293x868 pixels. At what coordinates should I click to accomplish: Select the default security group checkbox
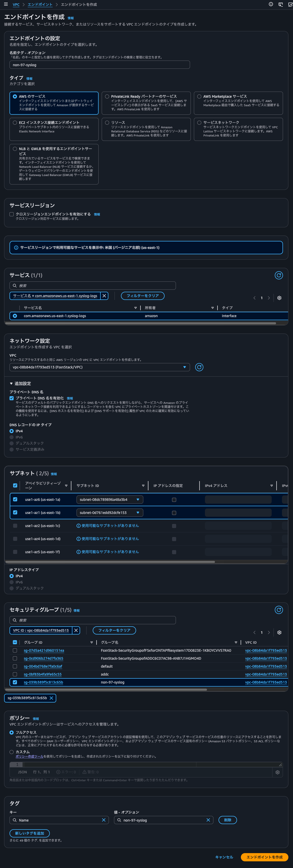point(15,666)
